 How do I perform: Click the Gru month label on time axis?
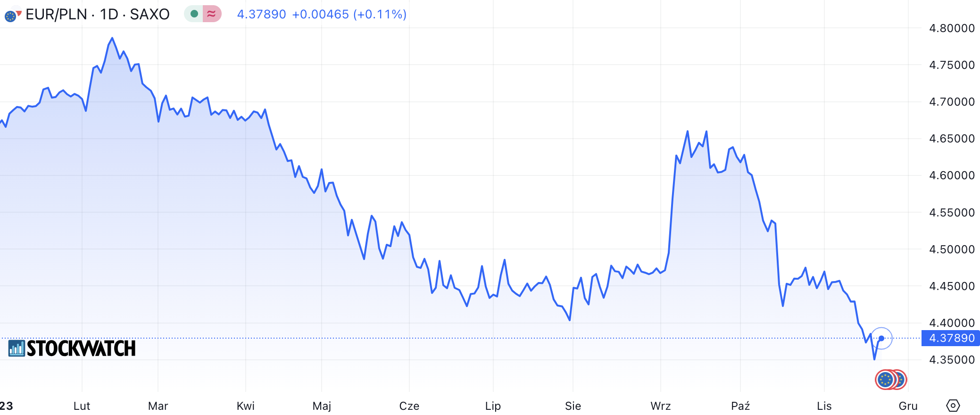coord(908,406)
